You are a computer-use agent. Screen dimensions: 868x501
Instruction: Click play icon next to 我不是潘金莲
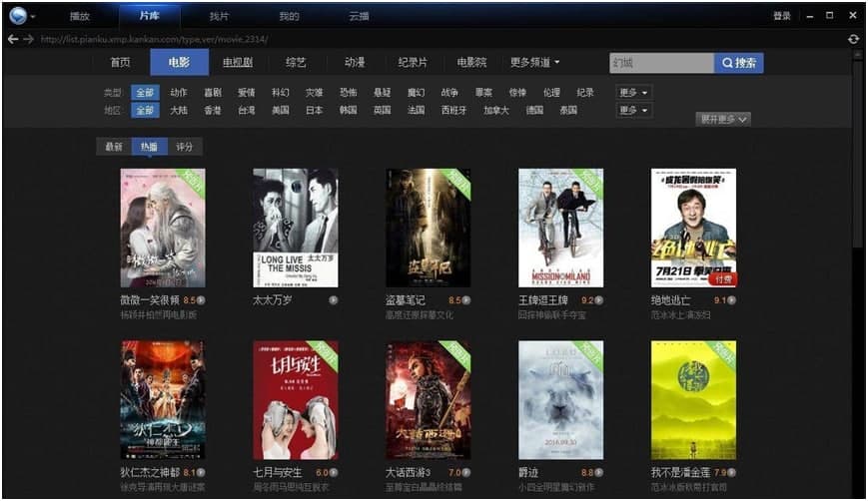coord(732,472)
